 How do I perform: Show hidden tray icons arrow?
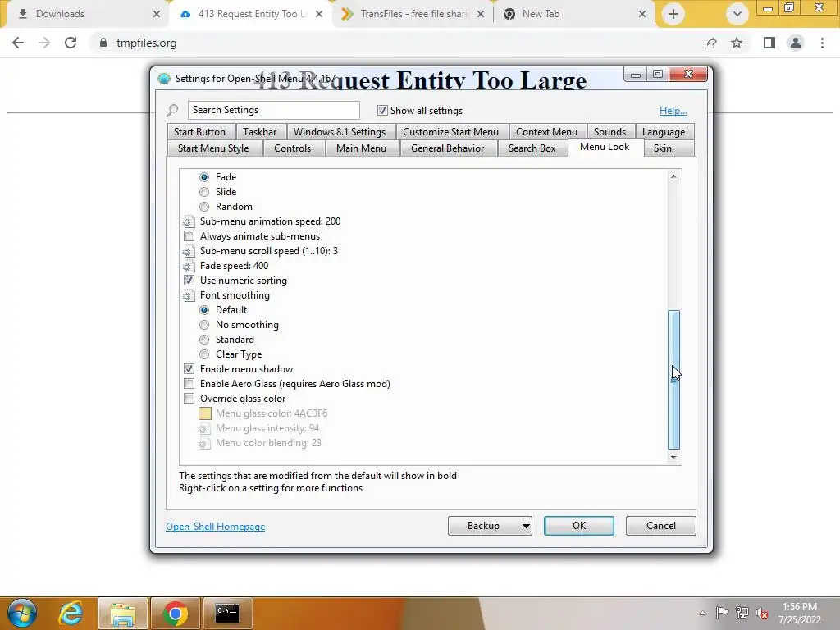click(702, 613)
